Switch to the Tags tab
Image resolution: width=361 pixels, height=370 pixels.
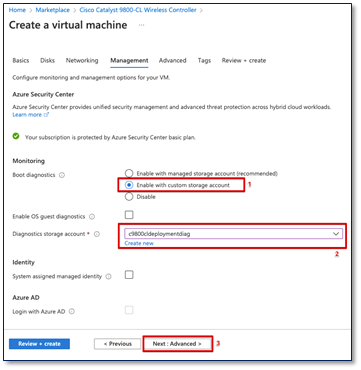[204, 61]
